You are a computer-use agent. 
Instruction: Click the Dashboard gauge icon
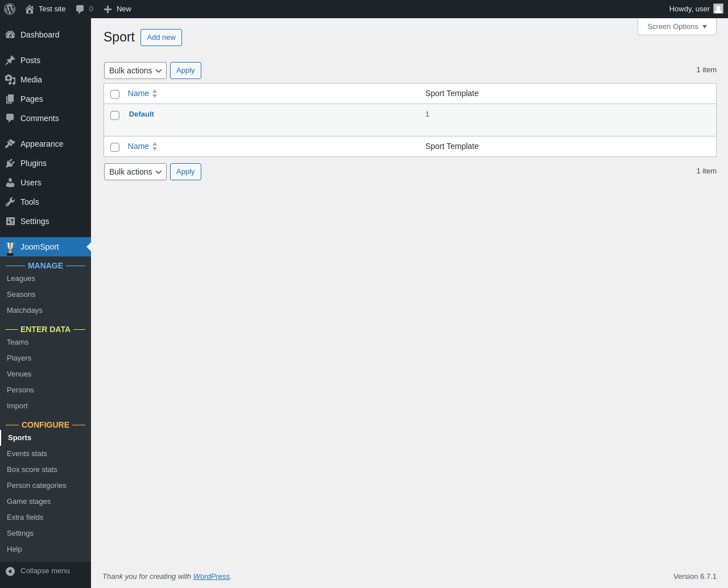10,35
